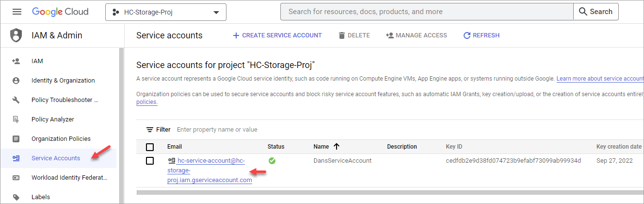Click the Description column header
Screen dimensions: 644x204
click(402, 147)
